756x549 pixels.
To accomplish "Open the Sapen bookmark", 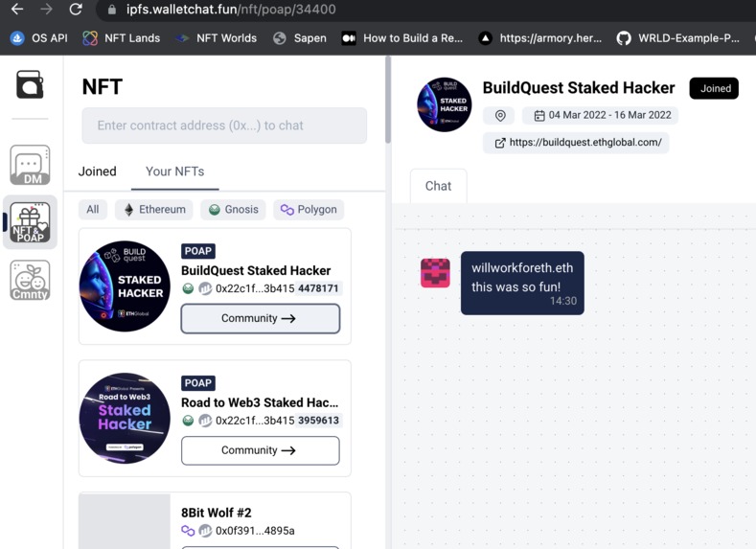I will click(299, 38).
